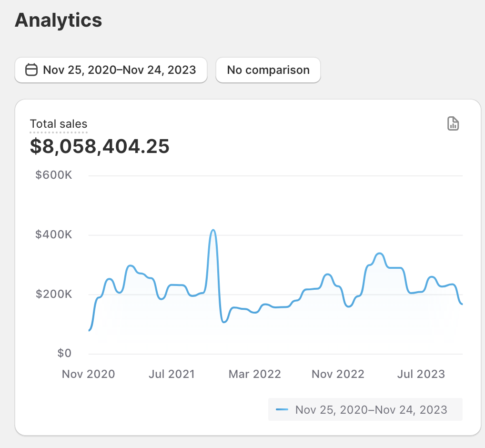Click the chart line's rightmost end point
Image resolution: width=485 pixels, height=448 pixels.
click(462, 304)
